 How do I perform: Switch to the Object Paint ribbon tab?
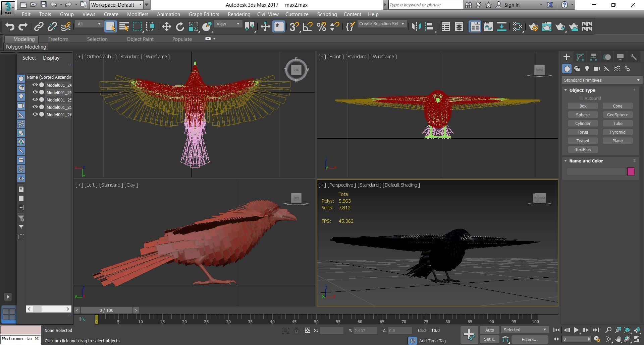[140, 39]
